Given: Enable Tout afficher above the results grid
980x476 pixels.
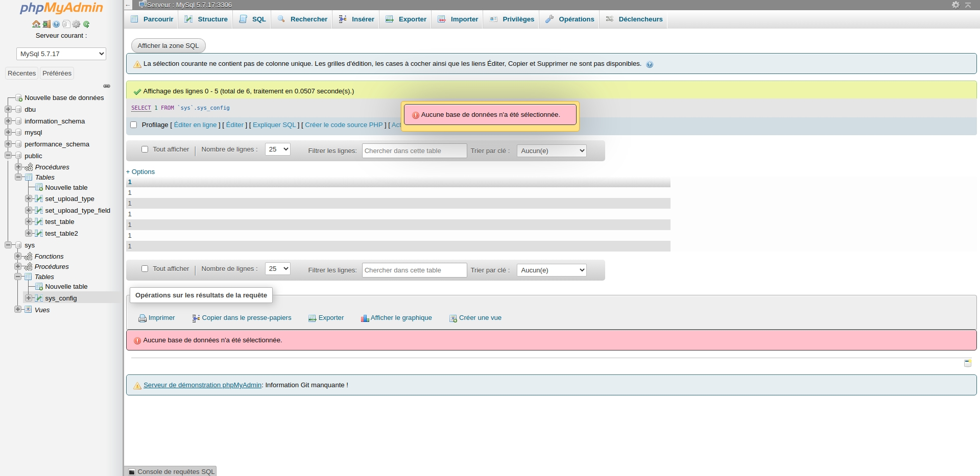Looking at the screenshot, I should (145, 149).
